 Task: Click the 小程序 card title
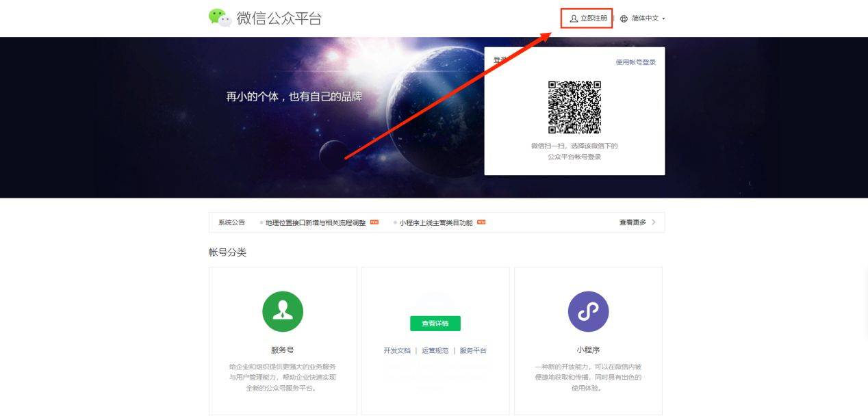588,350
